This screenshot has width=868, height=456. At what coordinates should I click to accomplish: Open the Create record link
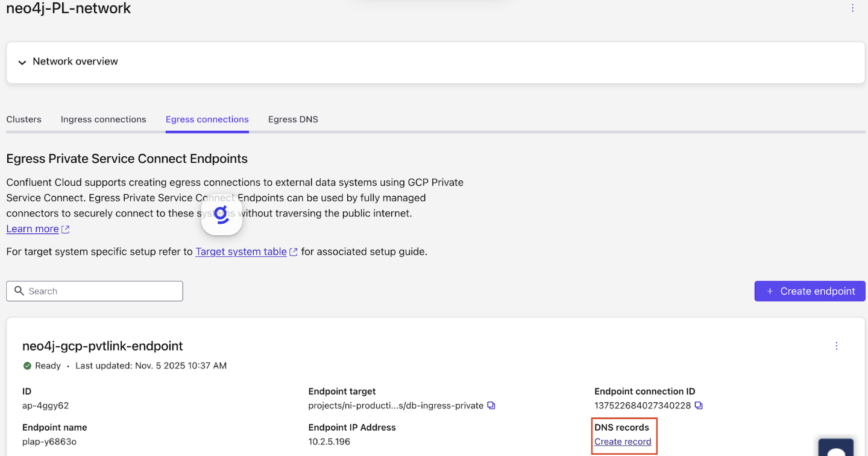623,442
